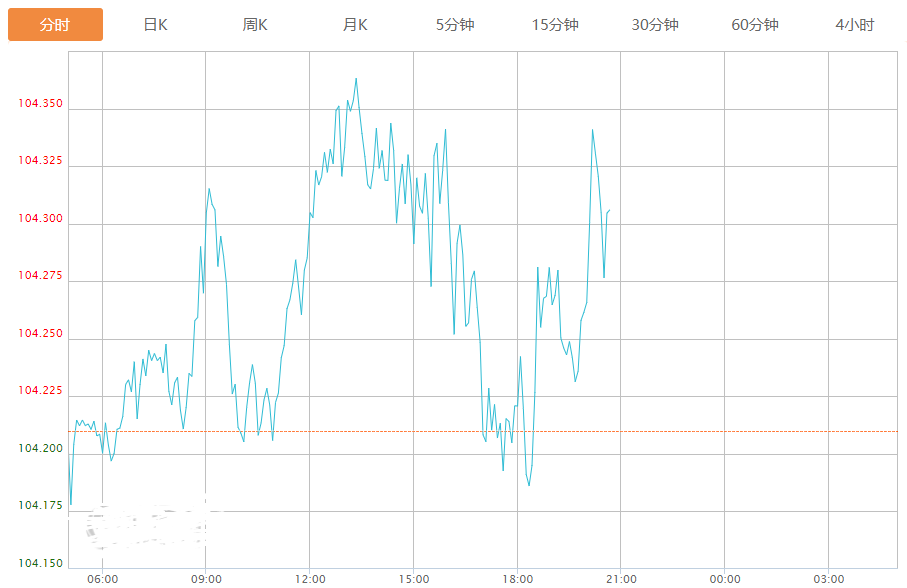Click the 12:00 time axis label
The width and height of the screenshot is (907, 588).
pos(310,579)
